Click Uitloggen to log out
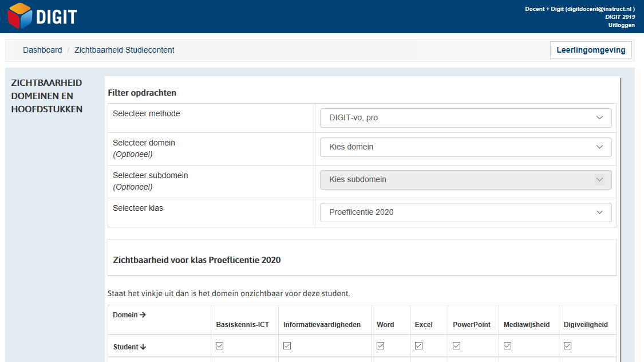This screenshot has height=362, width=644. point(621,25)
